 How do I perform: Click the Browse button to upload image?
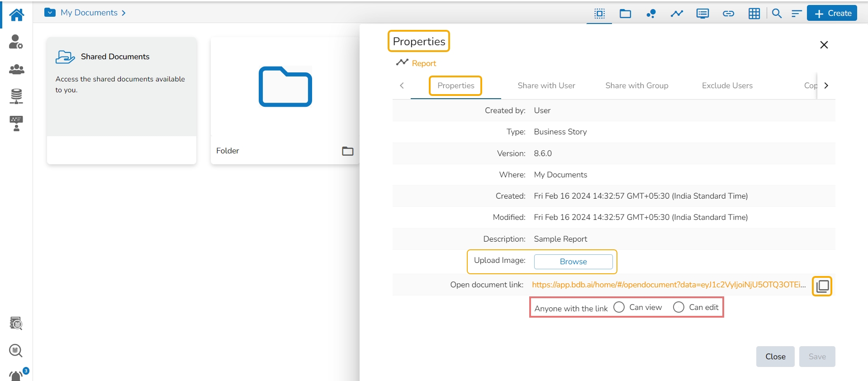click(573, 262)
